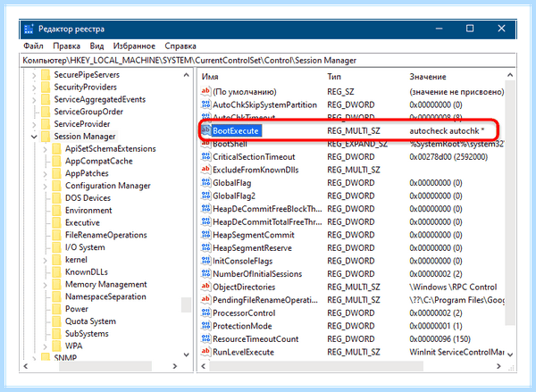
Task: Open the Файл menu
Action: click(33, 46)
